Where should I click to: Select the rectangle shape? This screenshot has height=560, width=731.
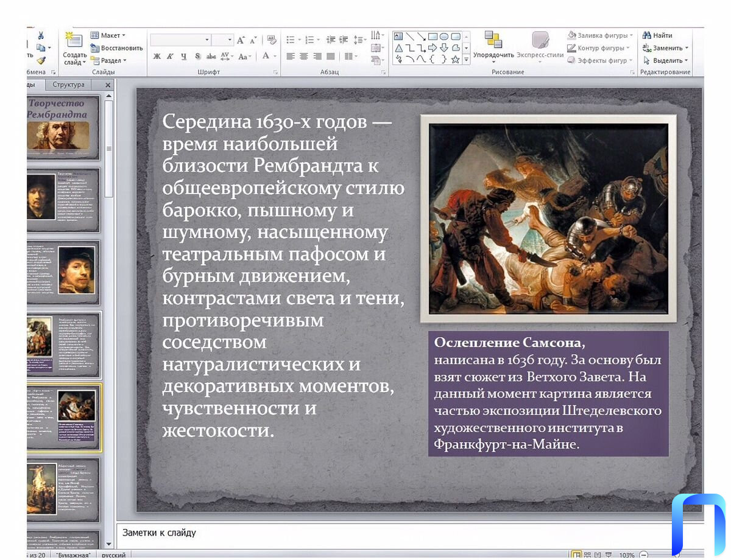point(433,36)
